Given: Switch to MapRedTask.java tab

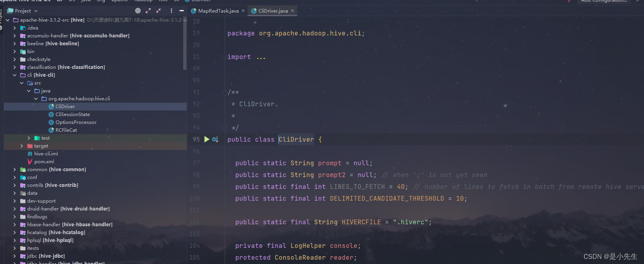Looking at the screenshot, I should tap(218, 11).
